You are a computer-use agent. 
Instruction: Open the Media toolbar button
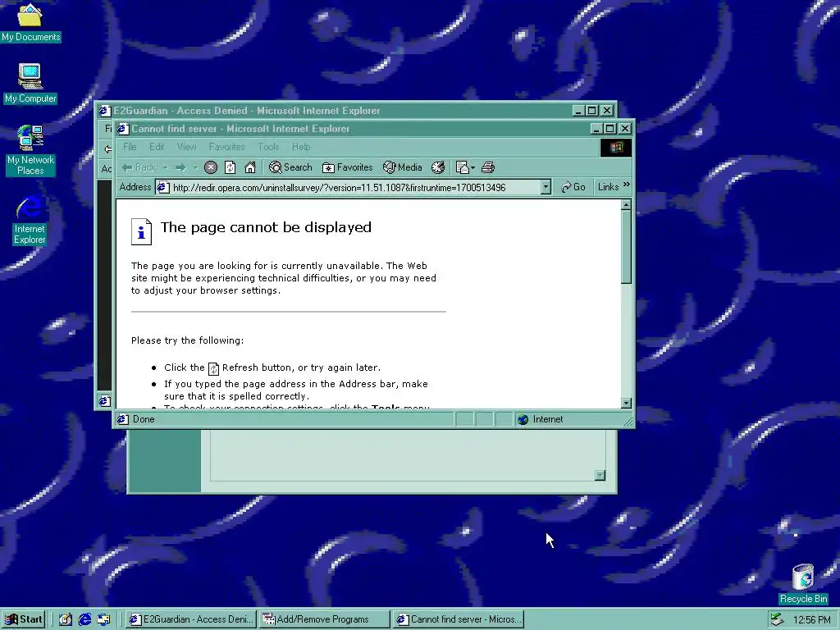402,167
